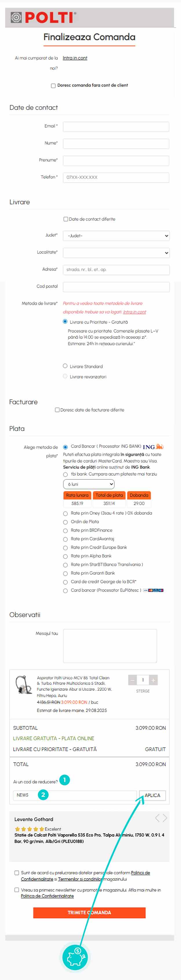The image size is (181, 980).
Task: Check different billing data option
Action: 57,410
